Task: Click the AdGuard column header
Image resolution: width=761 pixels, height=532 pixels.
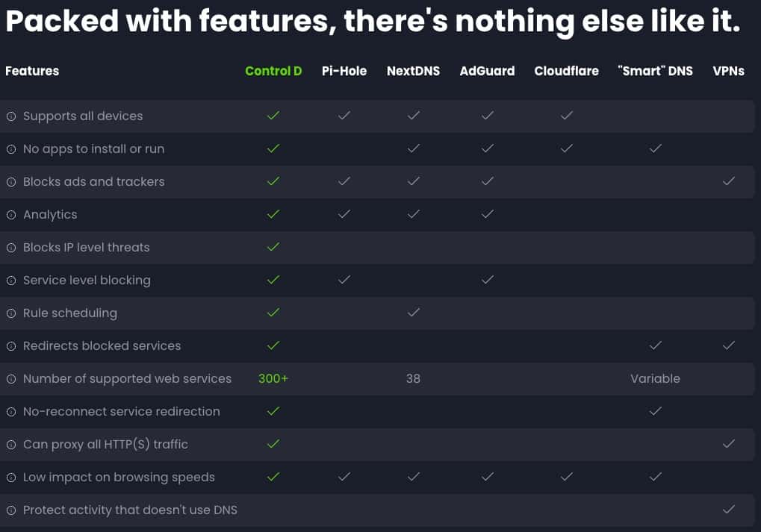Action: 487,71
